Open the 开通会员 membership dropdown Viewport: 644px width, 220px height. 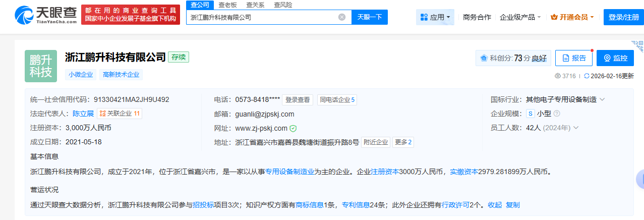coord(572,17)
